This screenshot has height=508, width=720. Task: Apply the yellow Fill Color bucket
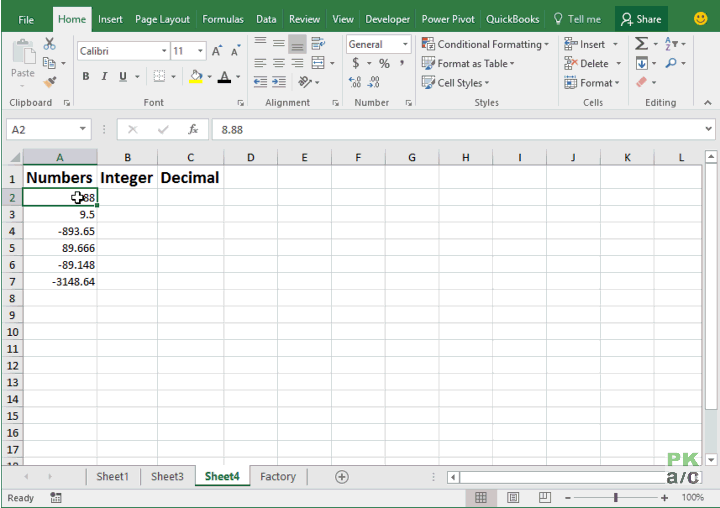point(196,77)
